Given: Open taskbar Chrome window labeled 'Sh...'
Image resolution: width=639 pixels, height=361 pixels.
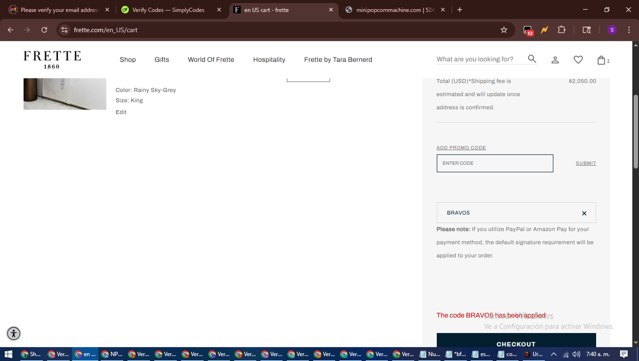Looking at the screenshot, I should [x=31, y=354].
